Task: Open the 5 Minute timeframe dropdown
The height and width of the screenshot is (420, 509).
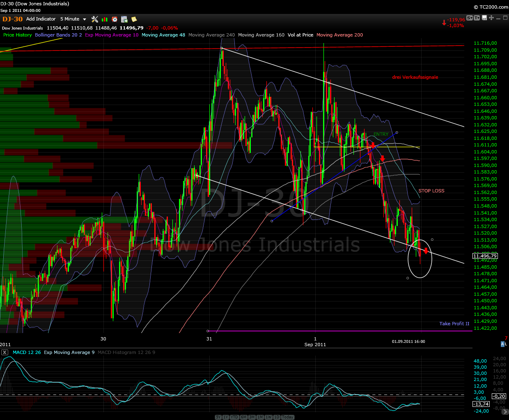Action: tap(73, 19)
